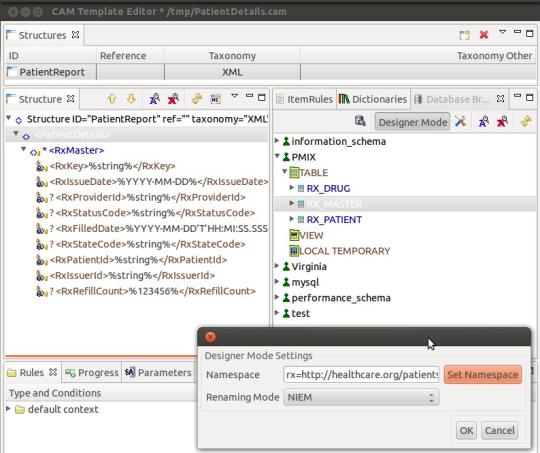This screenshot has height=453, width=540.
Task: Click OK in Designer Mode Settings
Action: click(x=466, y=430)
